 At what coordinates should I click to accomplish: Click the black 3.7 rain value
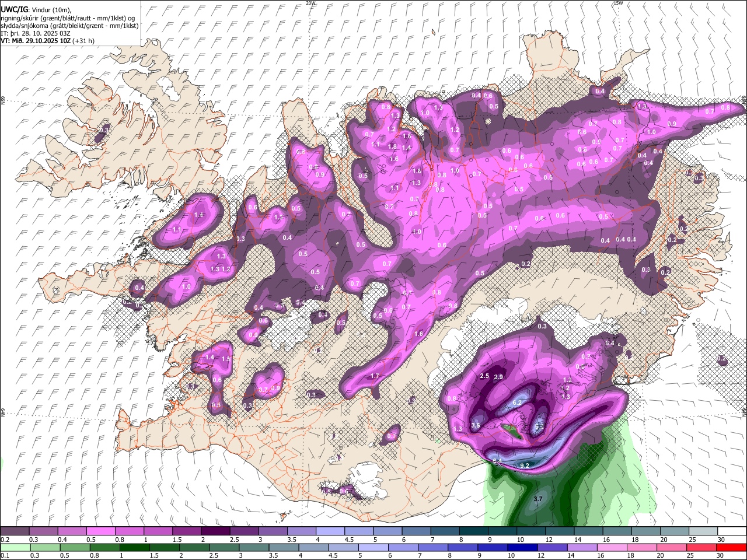tap(538, 499)
